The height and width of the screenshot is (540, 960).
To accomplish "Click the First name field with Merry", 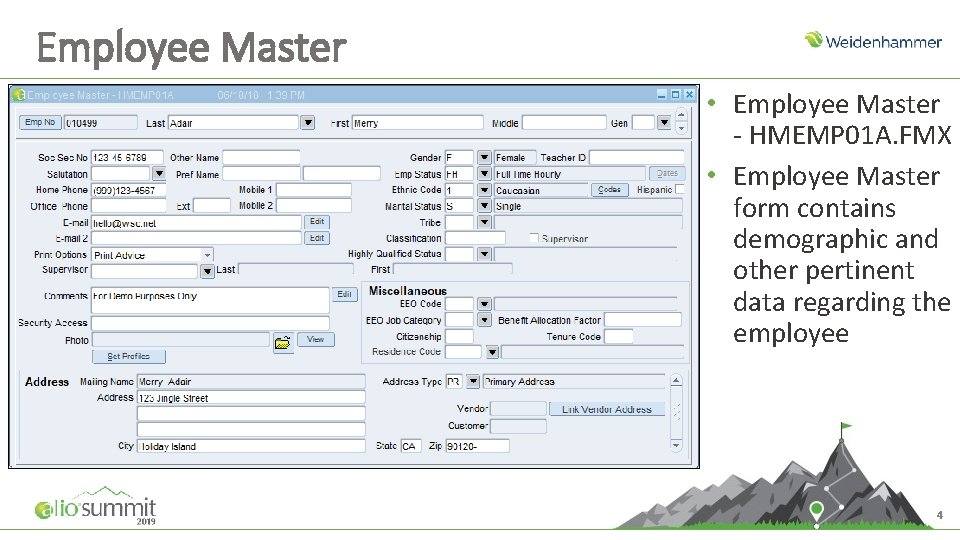I will (418, 123).
